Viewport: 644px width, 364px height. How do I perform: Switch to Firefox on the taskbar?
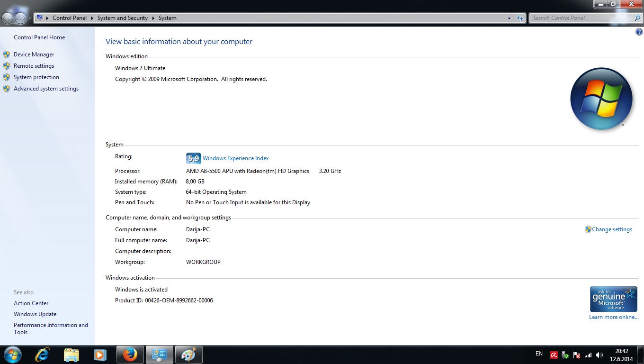[130, 355]
